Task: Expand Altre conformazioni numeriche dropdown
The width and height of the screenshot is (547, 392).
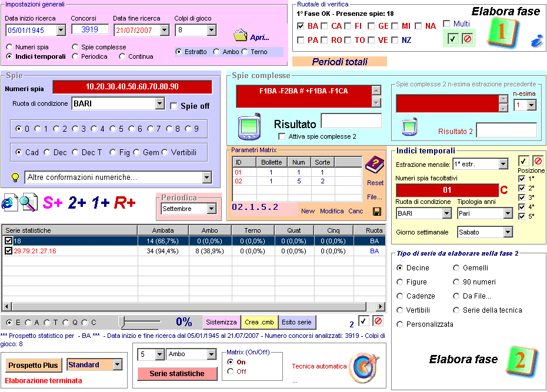Action: coord(207,177)
